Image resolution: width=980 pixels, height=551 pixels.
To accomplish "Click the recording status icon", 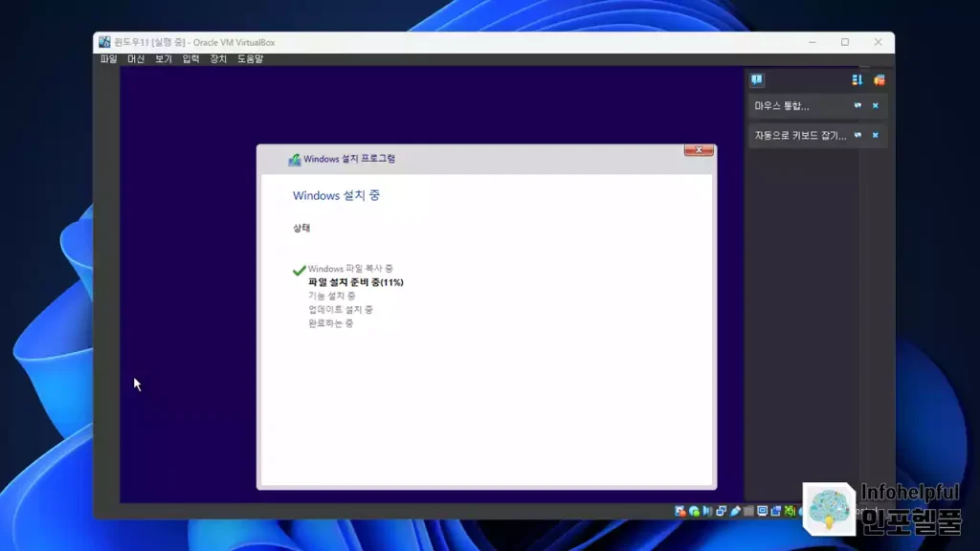I will pos(776,511).
